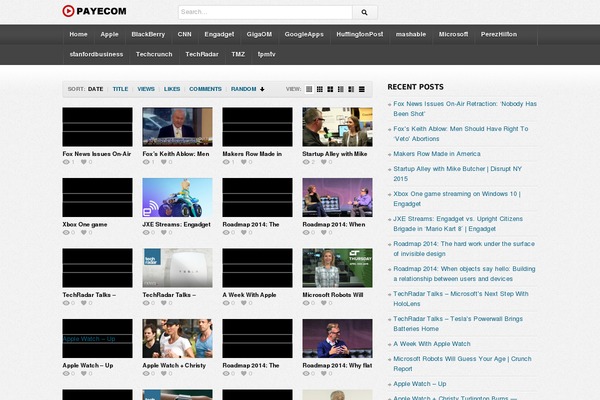The image size is (600, 400).
Task: Click the eye icon under Microsoft Robots Will
Action: click(306, 303)
